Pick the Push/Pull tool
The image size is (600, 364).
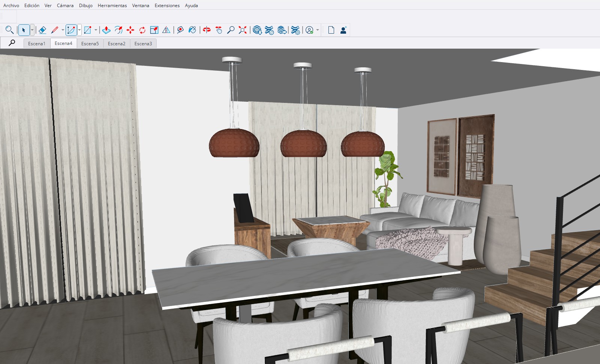point(106,30)
